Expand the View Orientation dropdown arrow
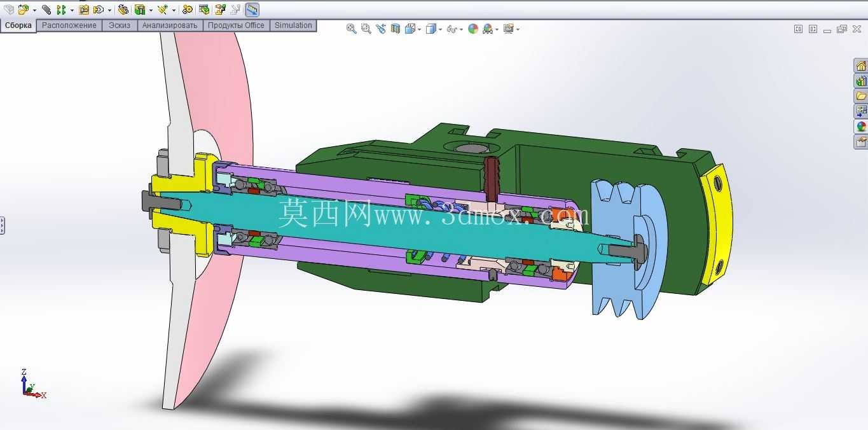The width and height of the screenshot is (868, 430). (419, 29)
